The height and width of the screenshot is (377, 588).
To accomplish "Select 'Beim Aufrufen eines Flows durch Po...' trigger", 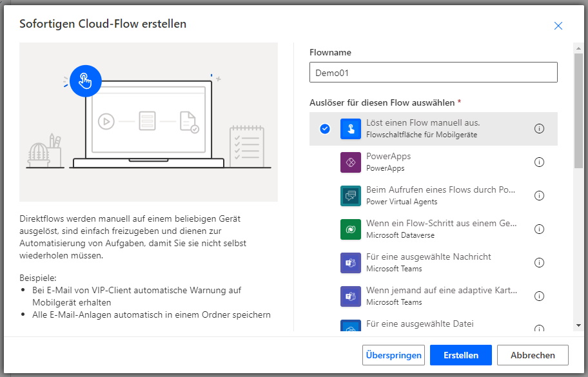I will [433, 196].
